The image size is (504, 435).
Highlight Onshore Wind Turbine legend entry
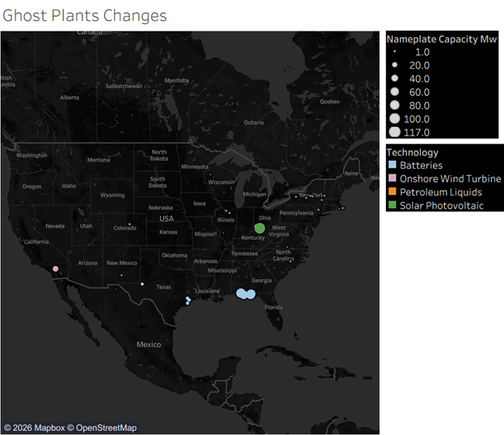coord(450,178)
